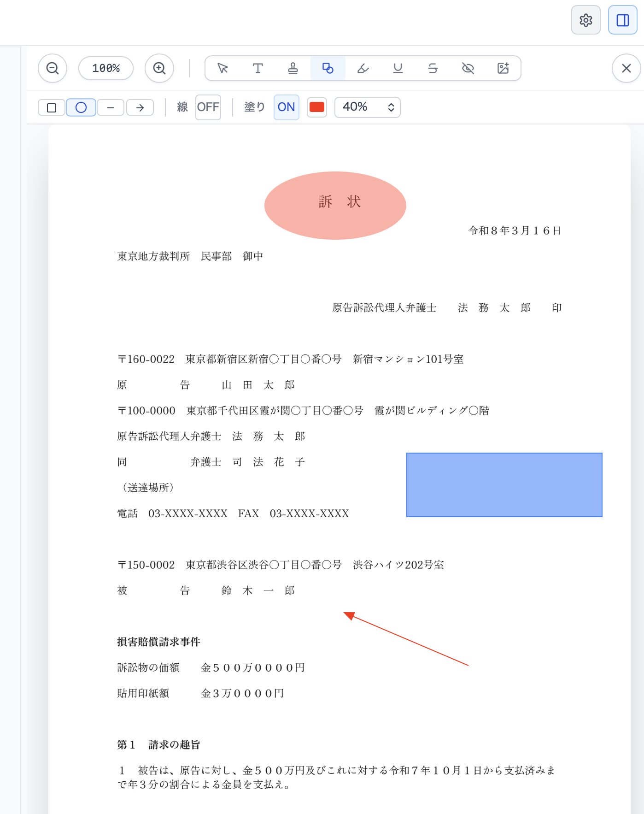This screenshot has width=644, height=814.
Task: Select the redaction hidden-eye tool
Action: [468, 68]
